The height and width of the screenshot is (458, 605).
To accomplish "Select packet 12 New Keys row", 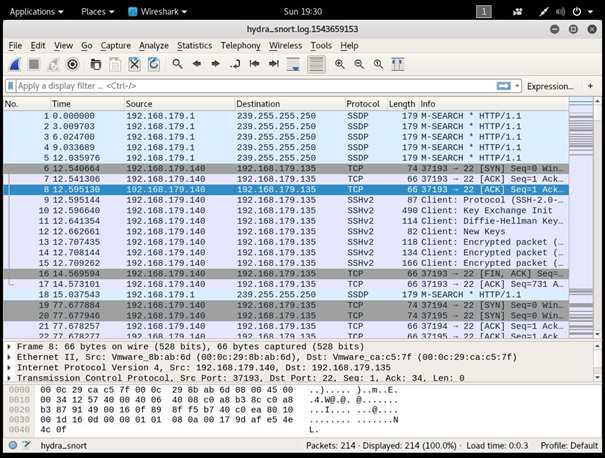I will pyautogui.click(x=286, y=232).
